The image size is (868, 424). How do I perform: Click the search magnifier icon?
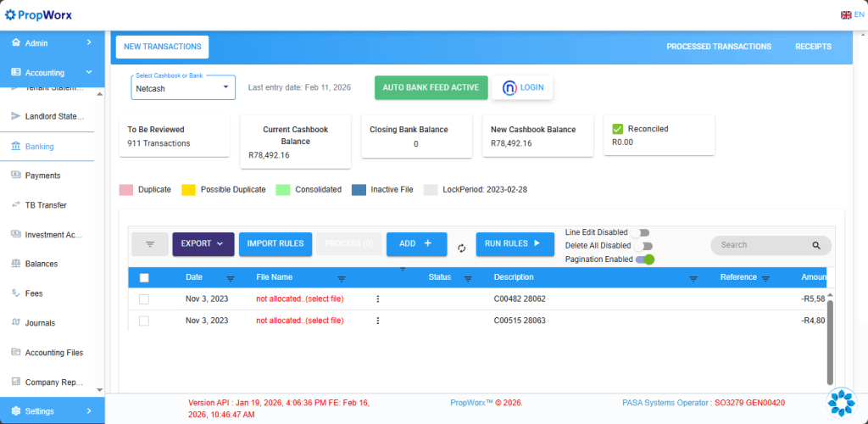[816, 245]
